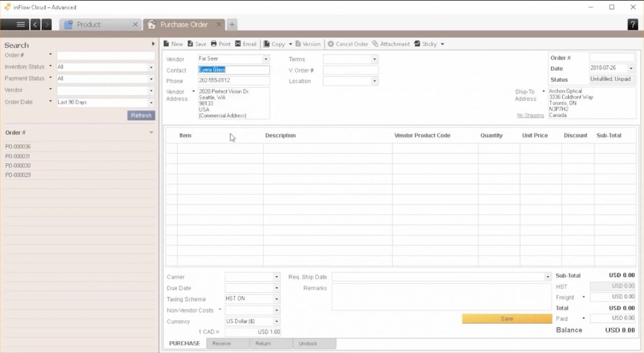This screenshot has height=353, width=644.
Task: Open the Order Date dropdown showing Last 90 Days
Action: [x=150, y=102]
